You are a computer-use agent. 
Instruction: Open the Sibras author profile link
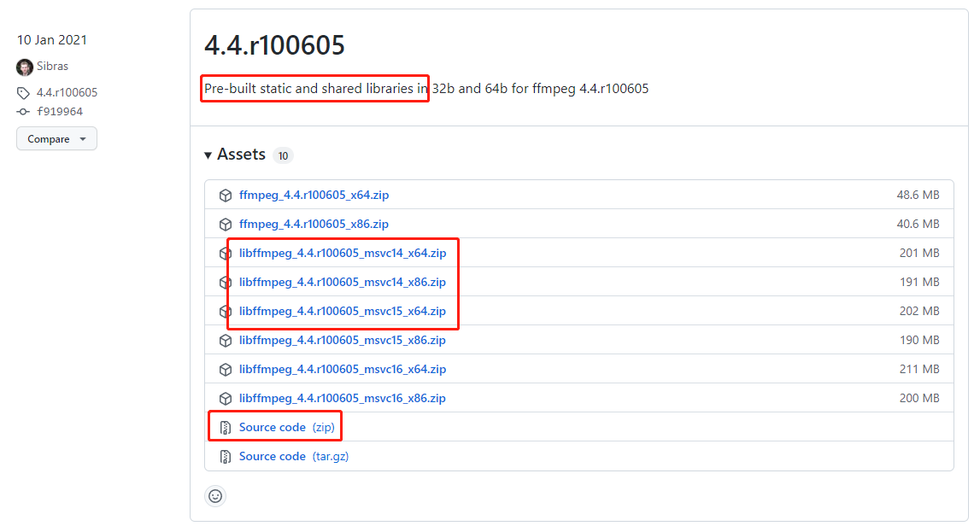click(52, 67)
